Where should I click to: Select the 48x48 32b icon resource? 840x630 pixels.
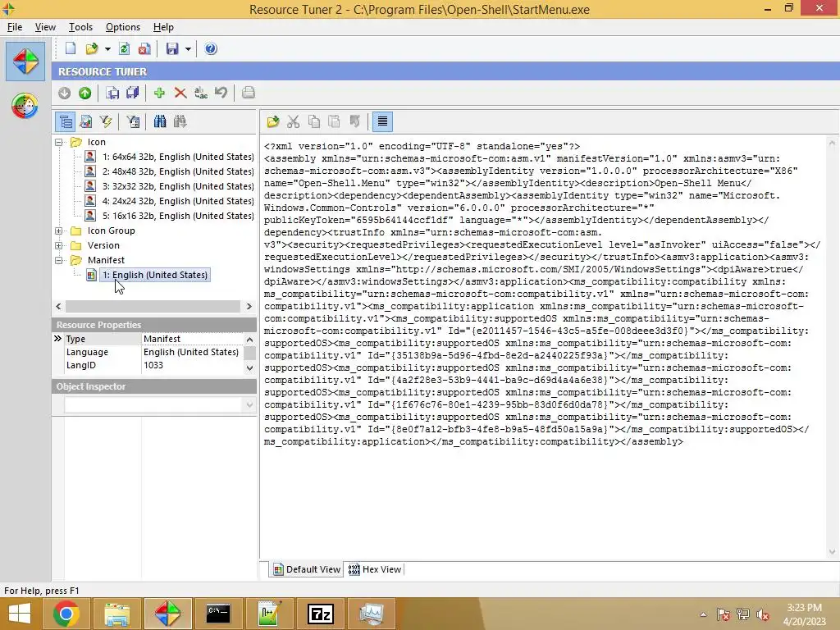click(x=178, y=171)
